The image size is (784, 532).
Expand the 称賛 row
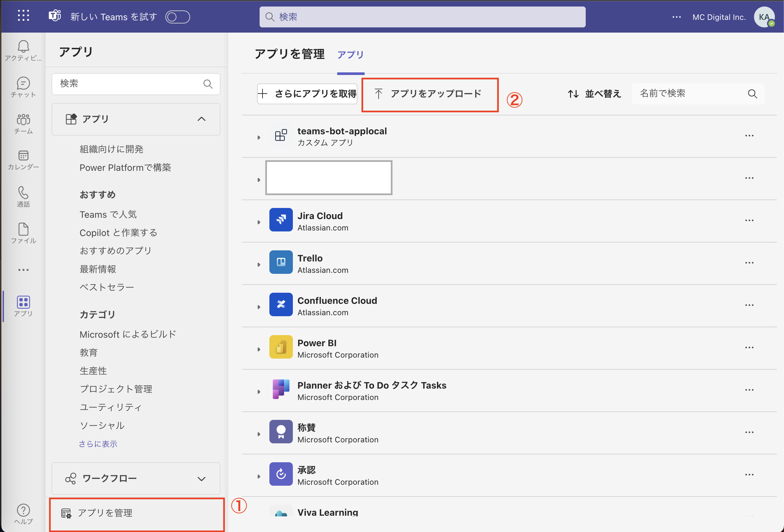[259, 434]
